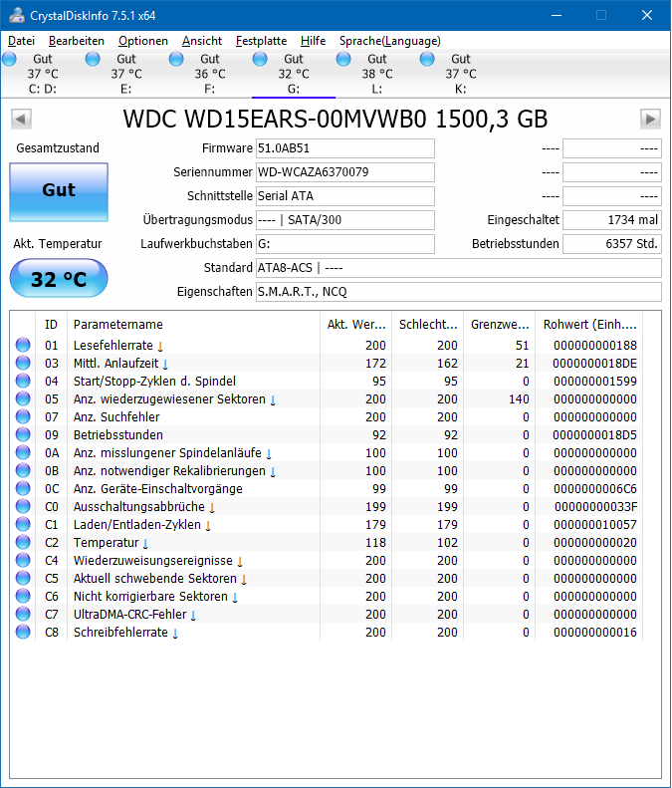
Task: Open the Festplatte menu
Action: pos(261,41)
